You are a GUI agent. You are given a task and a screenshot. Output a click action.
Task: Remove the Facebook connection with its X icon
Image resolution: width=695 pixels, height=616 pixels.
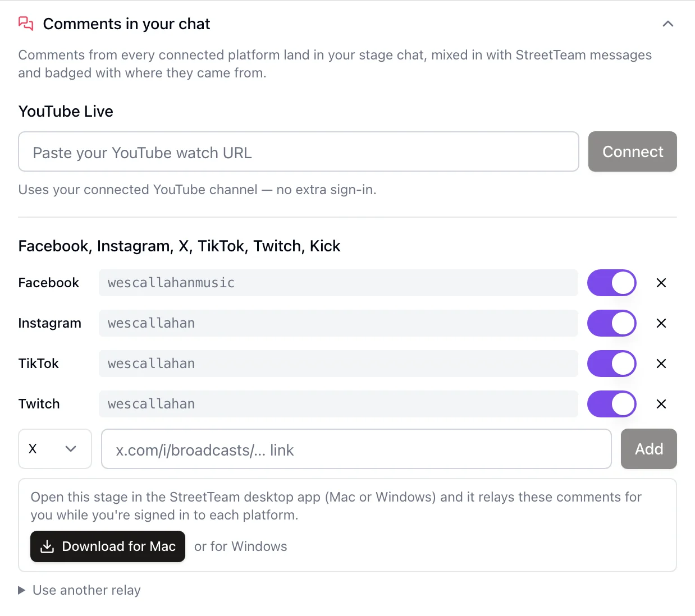(661, 283)
